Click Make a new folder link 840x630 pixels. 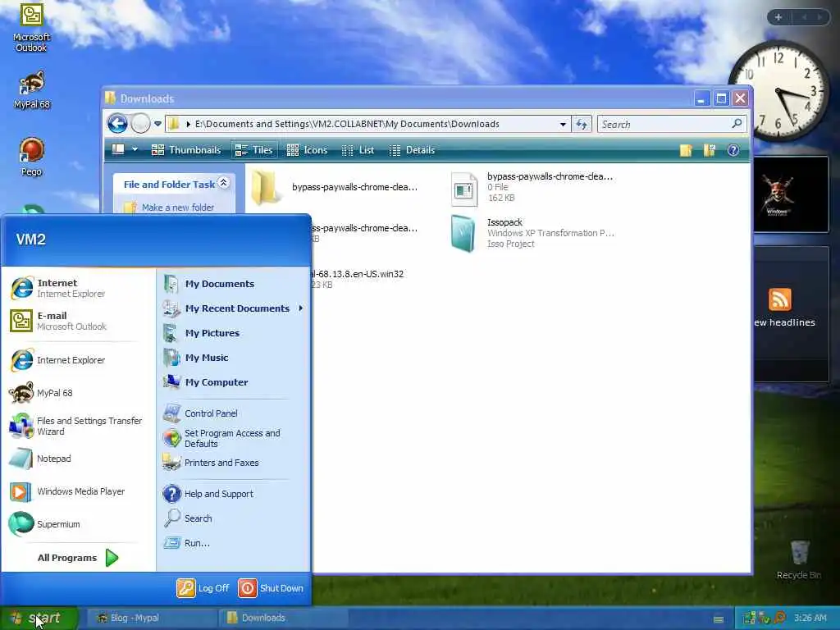[x=178, y=208]
